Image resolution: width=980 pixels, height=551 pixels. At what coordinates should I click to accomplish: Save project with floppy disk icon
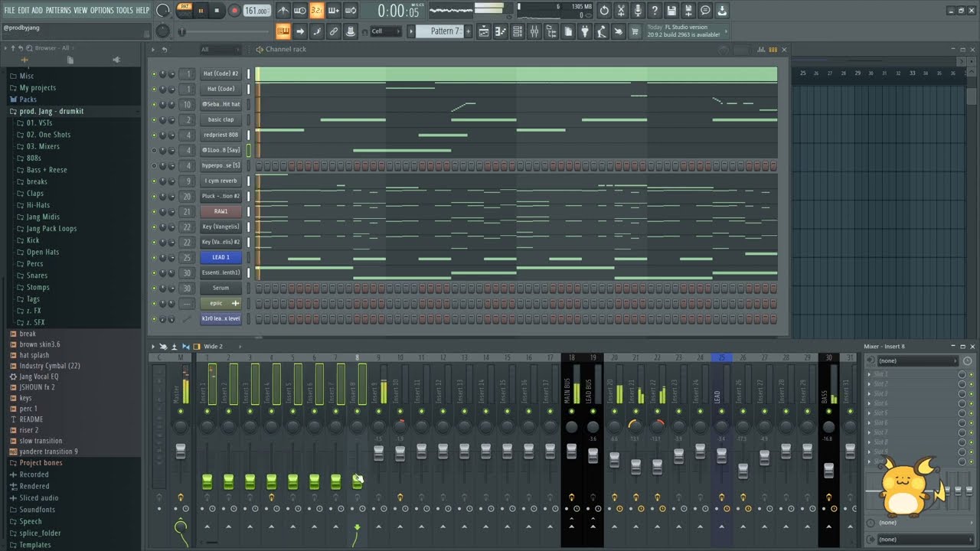(x=671, y=11)
